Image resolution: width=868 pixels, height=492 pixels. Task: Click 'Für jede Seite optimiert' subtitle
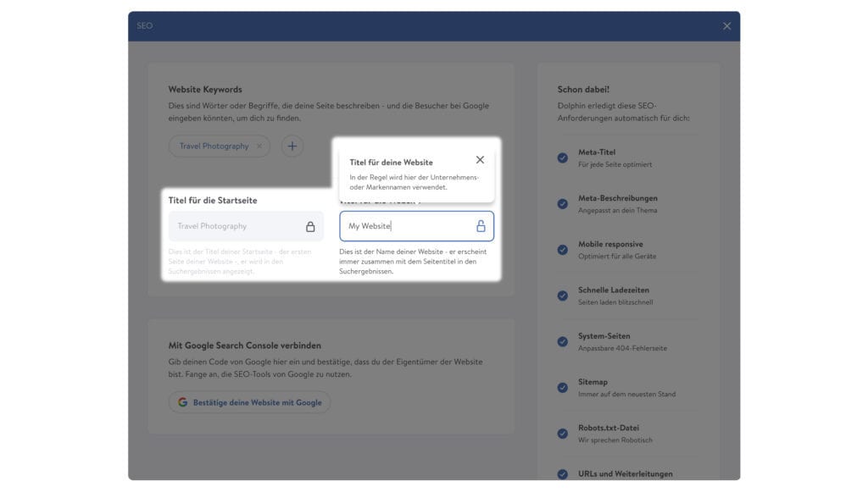[x=615, y=164]
